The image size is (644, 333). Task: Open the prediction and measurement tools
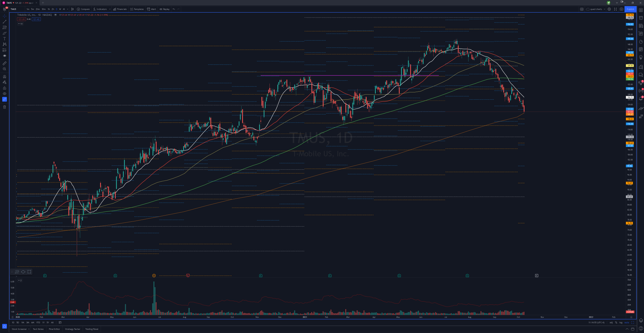coord(4,50)
